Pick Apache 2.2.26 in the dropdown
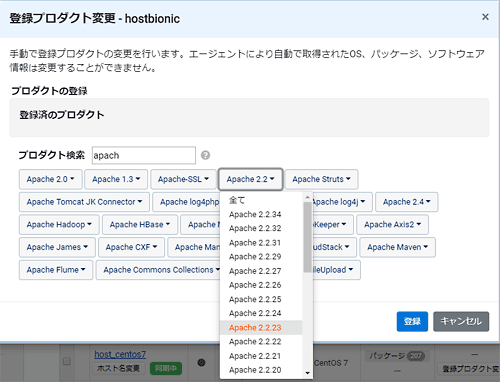The width and height of the screenshot is (500, 382). [261, 285]
